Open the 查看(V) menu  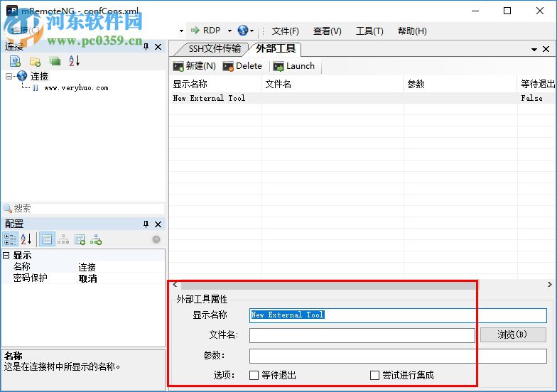(x=327, y=31)
